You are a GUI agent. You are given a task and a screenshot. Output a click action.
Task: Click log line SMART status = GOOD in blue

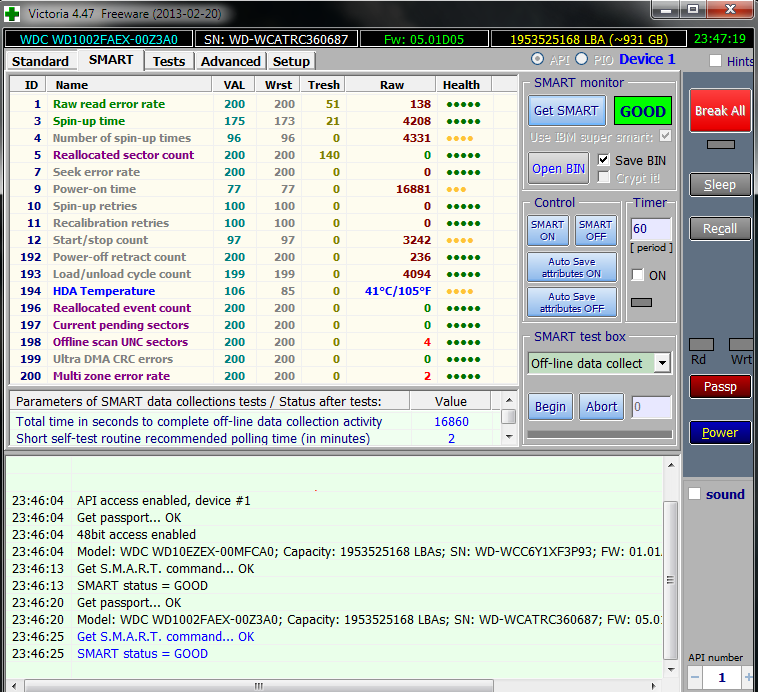coord(142,654)
